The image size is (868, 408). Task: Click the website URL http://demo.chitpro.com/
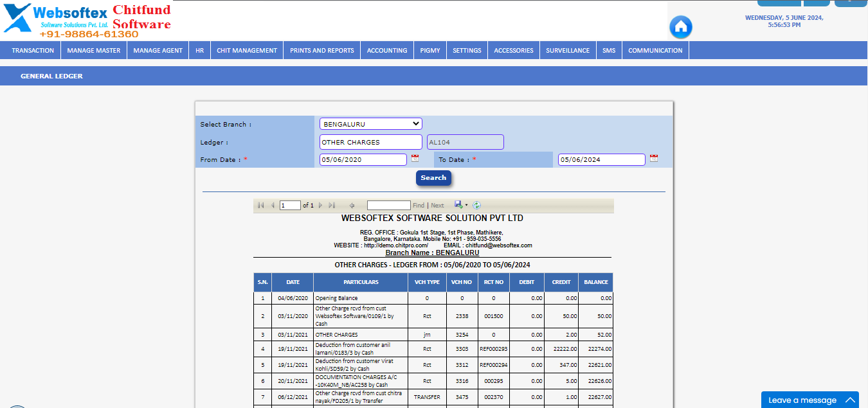point(396,245)
